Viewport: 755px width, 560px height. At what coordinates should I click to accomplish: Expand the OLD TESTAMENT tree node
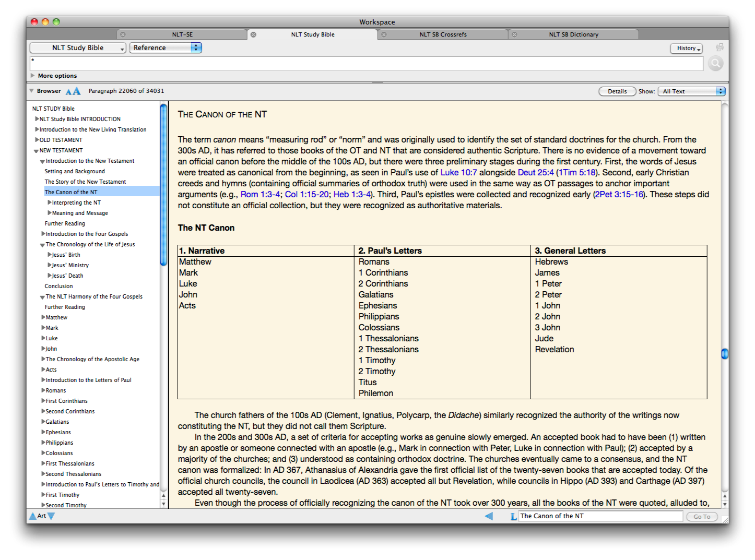point(37,140)
